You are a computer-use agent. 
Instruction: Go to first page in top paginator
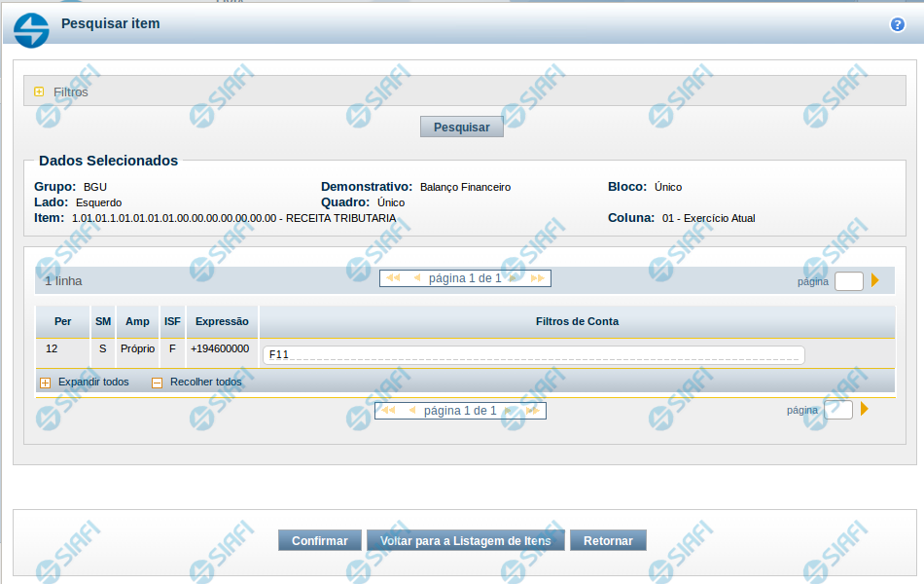point(393,278)
